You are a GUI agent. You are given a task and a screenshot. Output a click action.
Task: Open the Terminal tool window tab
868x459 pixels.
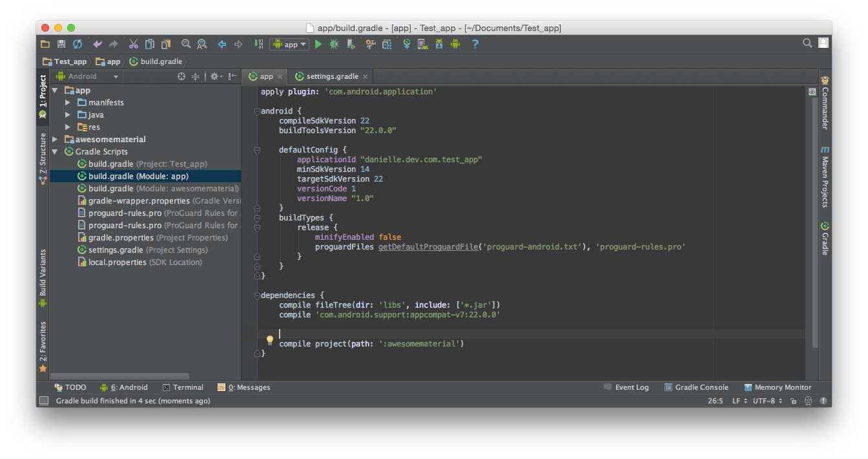point(183,387)
